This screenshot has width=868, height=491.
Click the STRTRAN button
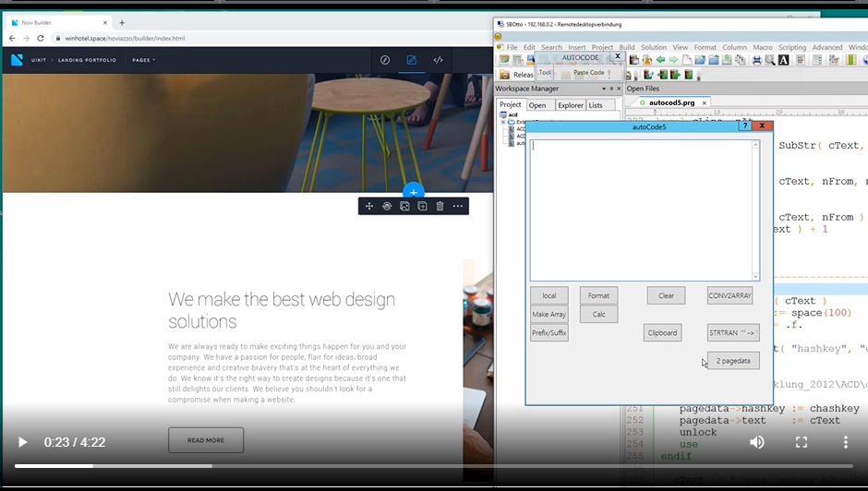click(x=733, y=332)
